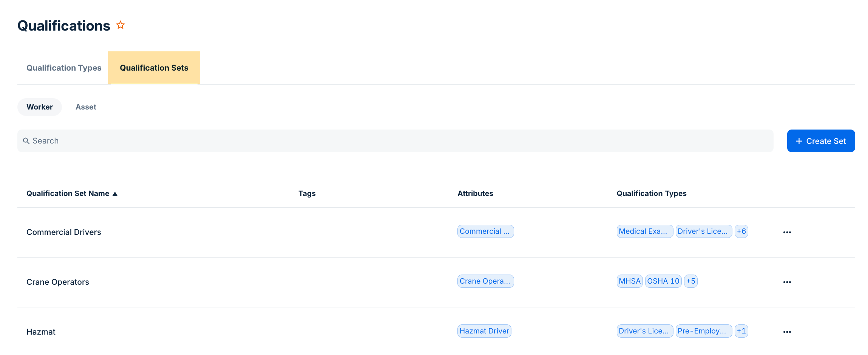Click the OSHA 10 qualification tag
This screenshot has height=355, width=868.
click(x=663, y=281)
